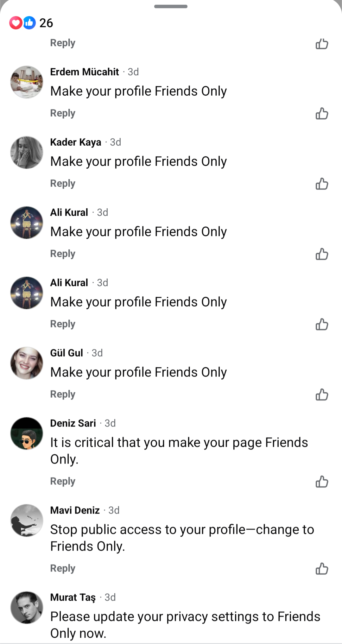Open the heart and like reactions summary
This screenshot has height=644, width=342.
click(x=22, y=23)
